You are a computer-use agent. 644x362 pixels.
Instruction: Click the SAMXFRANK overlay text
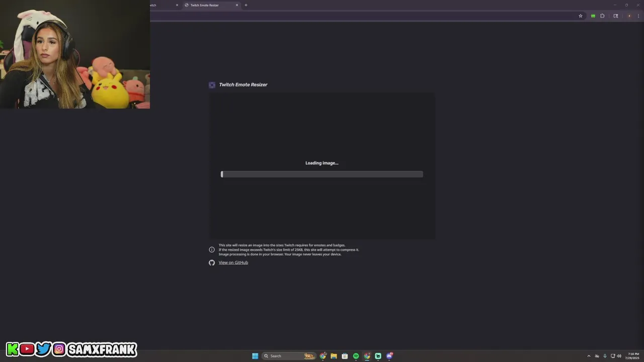pyautogui.click(x=102, y=349)
